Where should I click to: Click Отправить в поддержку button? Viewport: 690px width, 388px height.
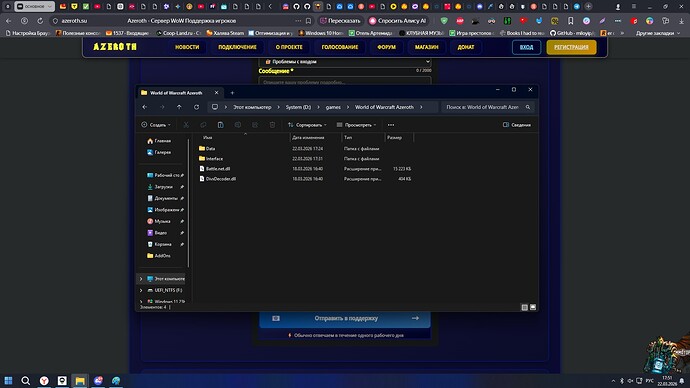[345, 318]
